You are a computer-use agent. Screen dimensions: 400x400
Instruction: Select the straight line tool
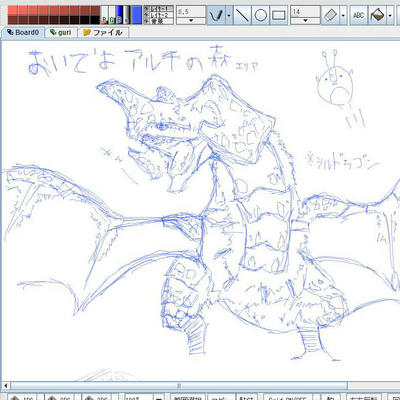(x=242, y=15)
